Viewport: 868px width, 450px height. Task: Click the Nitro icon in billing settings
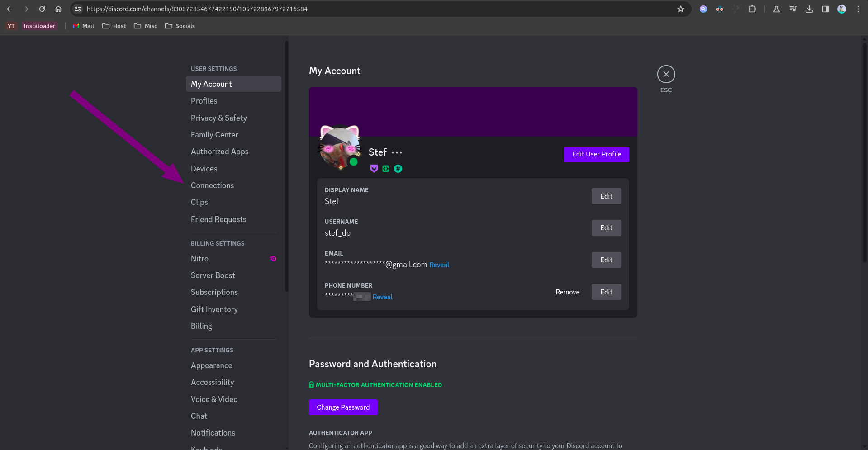click(x=273, y=259)
